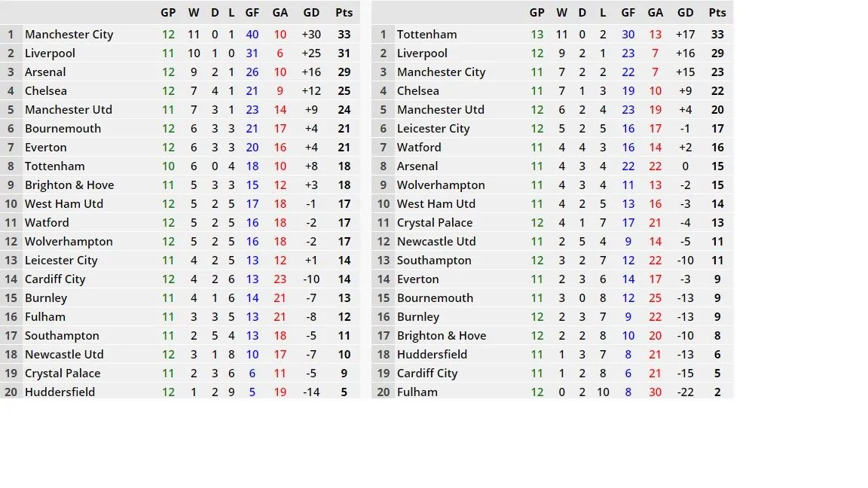Click Tottenham's 33 points value on the right
868x488 pixels.
pos(717,35)
